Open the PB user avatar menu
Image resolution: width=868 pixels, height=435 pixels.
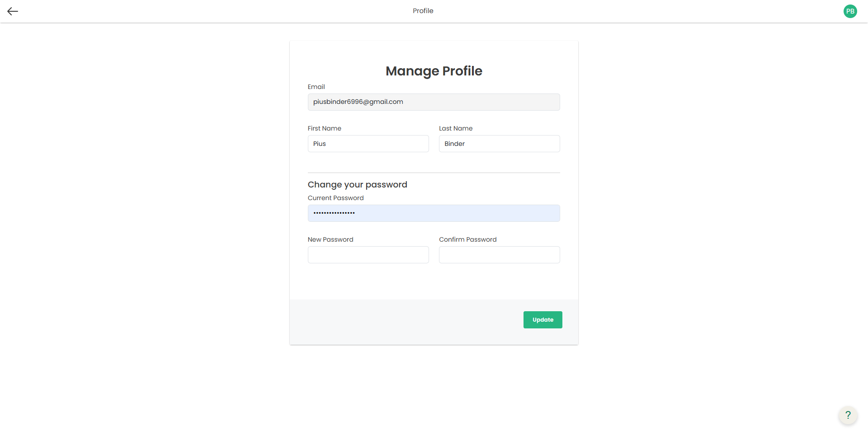(x=850, y=11)
